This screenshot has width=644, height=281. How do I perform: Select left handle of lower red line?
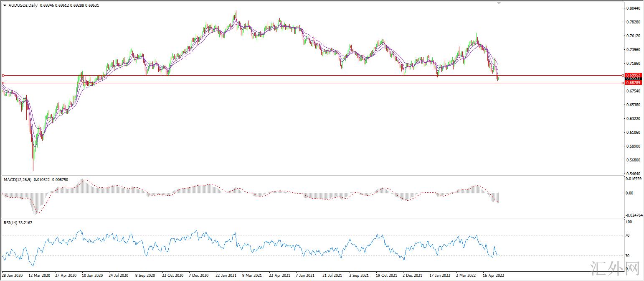click(x=3, y=83)
